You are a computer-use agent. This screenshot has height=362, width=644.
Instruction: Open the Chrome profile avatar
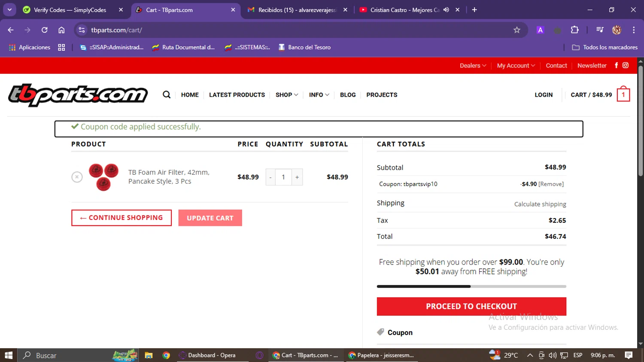[617, 30]
